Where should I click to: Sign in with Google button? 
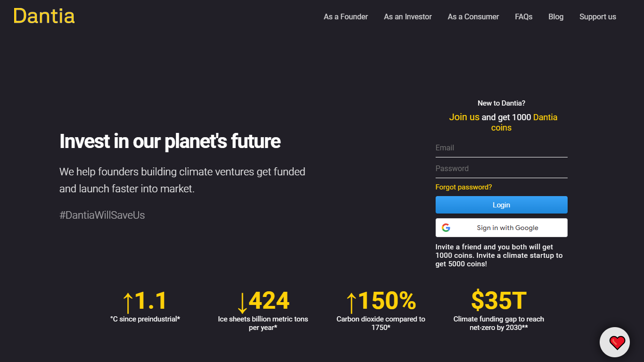click(x=502, y=228)
